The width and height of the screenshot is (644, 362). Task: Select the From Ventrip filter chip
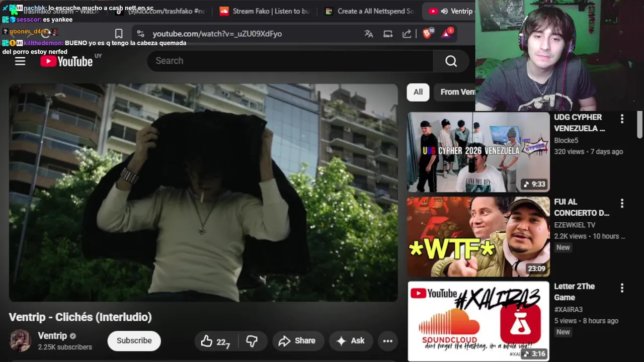point(456,92)
